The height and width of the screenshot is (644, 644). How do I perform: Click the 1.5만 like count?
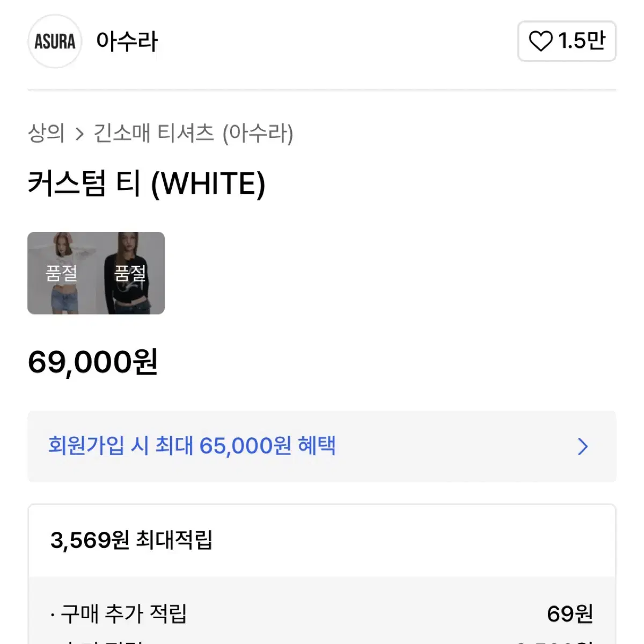pyautogui.click(x=582, y=41)
